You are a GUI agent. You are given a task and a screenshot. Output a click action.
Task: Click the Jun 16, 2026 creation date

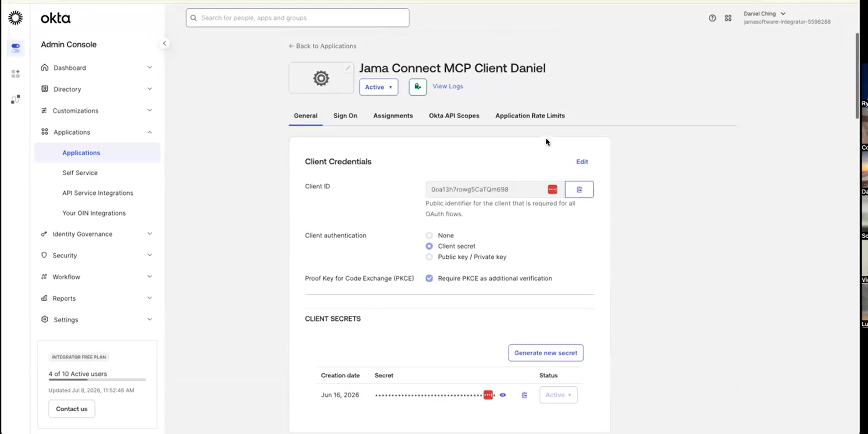tap(340, 395)
